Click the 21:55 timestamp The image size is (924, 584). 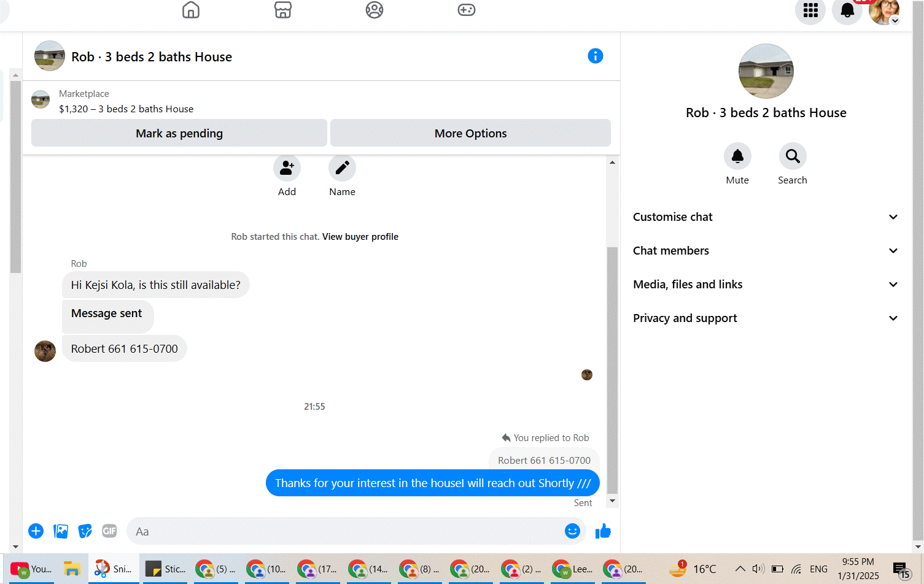[x=314, y=407]
